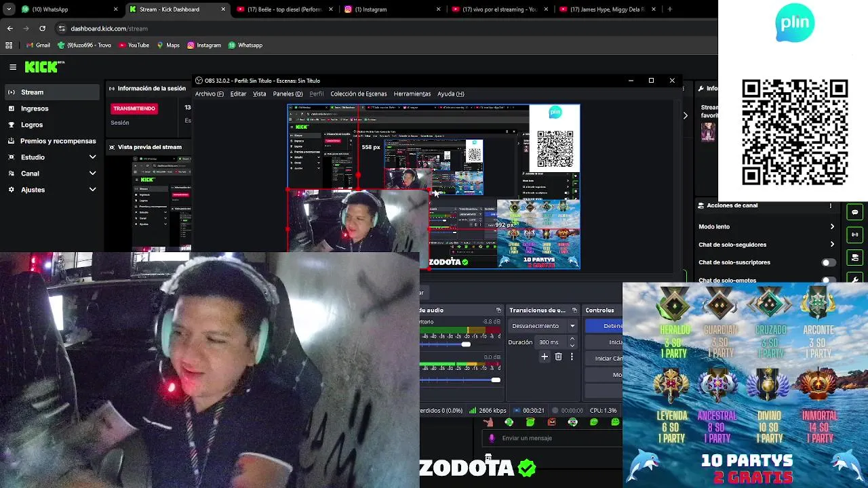868x488 pixels.
Task: Open Logros in Kick sidebar
Action: 52,125
